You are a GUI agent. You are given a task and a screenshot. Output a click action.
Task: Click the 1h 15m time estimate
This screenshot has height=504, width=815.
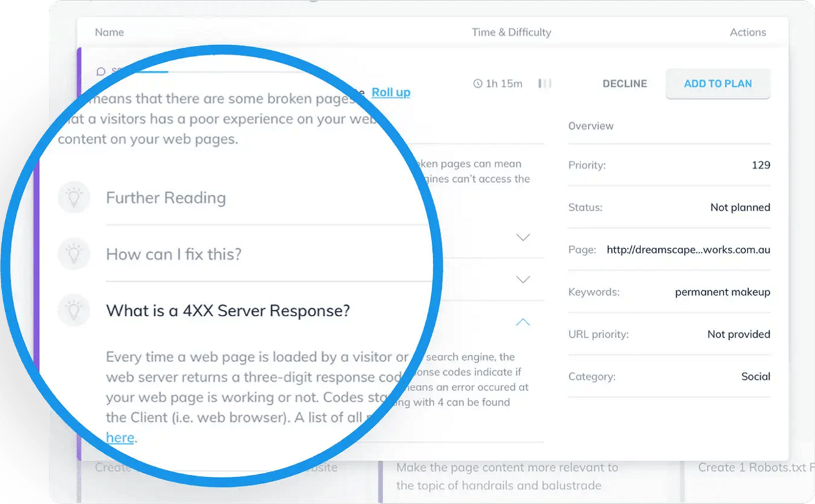pyautogui.click(x=504, y=83)
